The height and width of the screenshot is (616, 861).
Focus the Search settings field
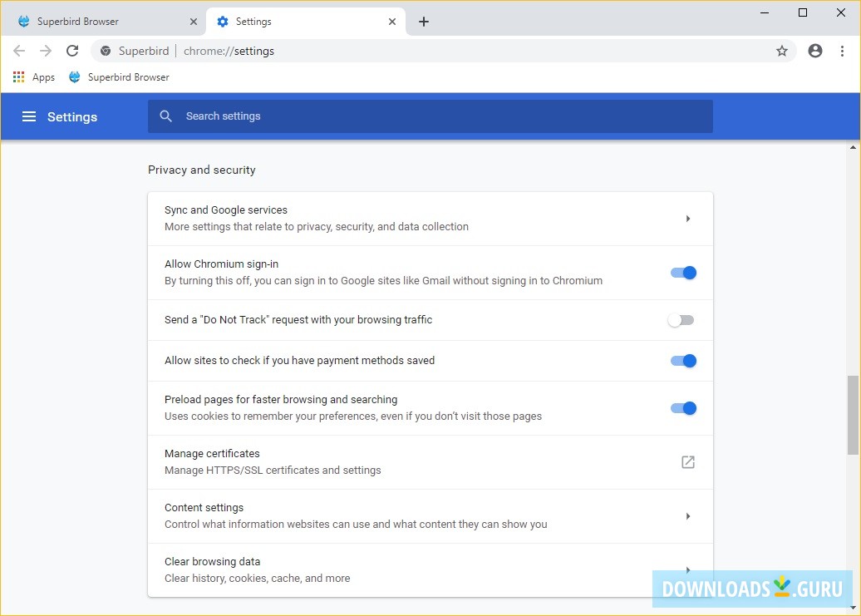click(x=430, y=116)
